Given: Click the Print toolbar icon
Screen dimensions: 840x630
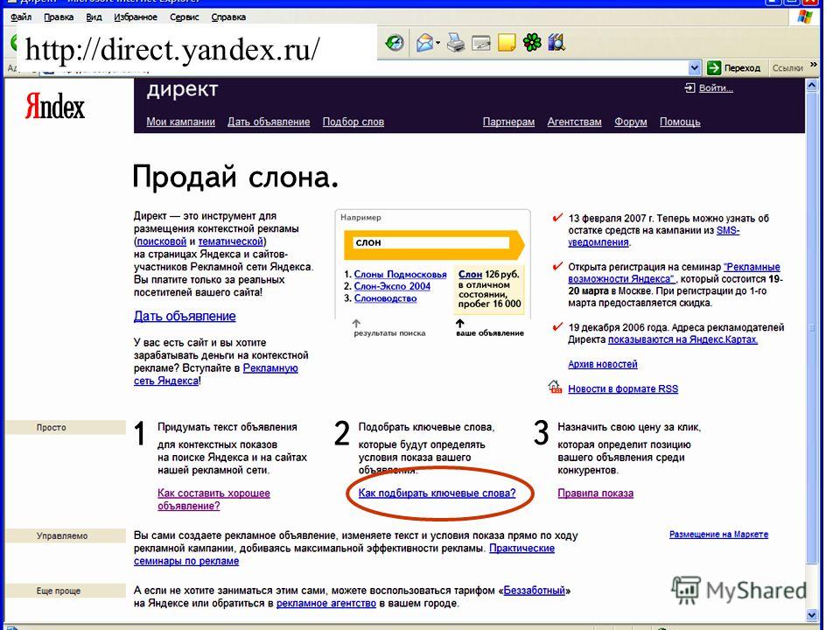Looking at the screenshot, I should pos(456,42).
